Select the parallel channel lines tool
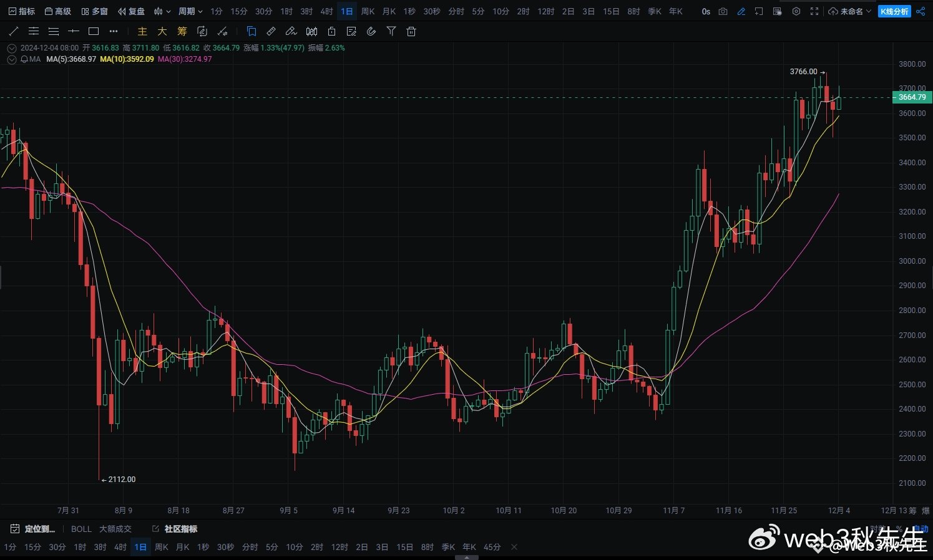Image resolution: width=933 pixels, height=560 pixels. tap(34, 31)
